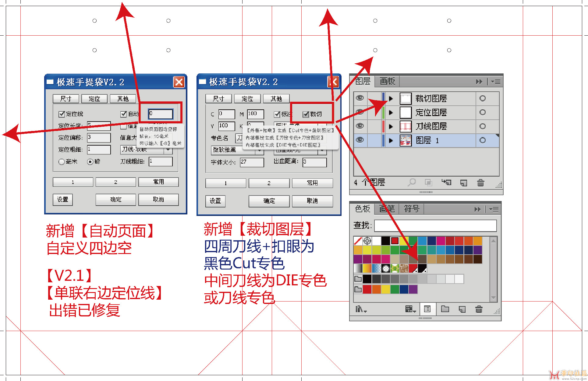
Task: Open 出血 dropdown in right dialog
Action: click(x=300, y=151)
